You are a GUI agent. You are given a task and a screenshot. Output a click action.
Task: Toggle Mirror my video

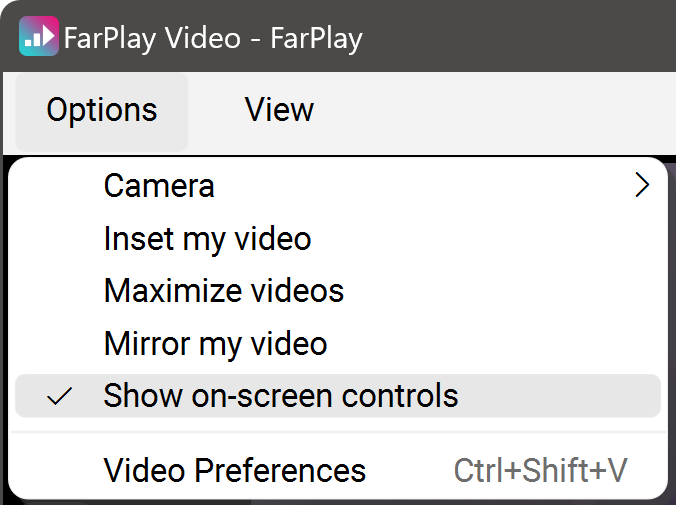click(215, 344)
